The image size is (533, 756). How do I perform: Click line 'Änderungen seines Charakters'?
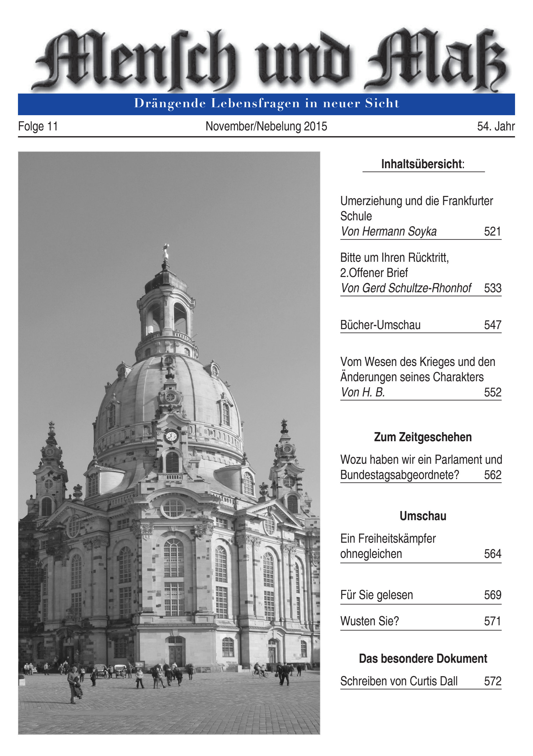point(412,377)
